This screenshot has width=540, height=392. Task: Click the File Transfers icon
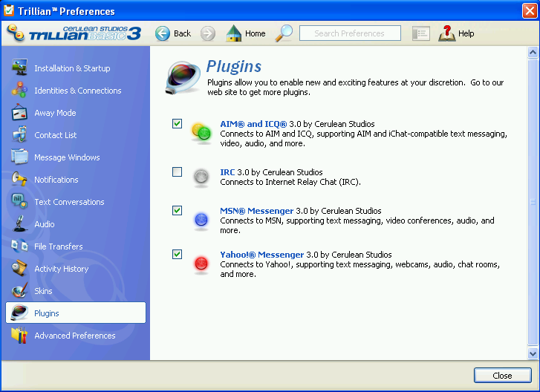(x=19, y=246)
